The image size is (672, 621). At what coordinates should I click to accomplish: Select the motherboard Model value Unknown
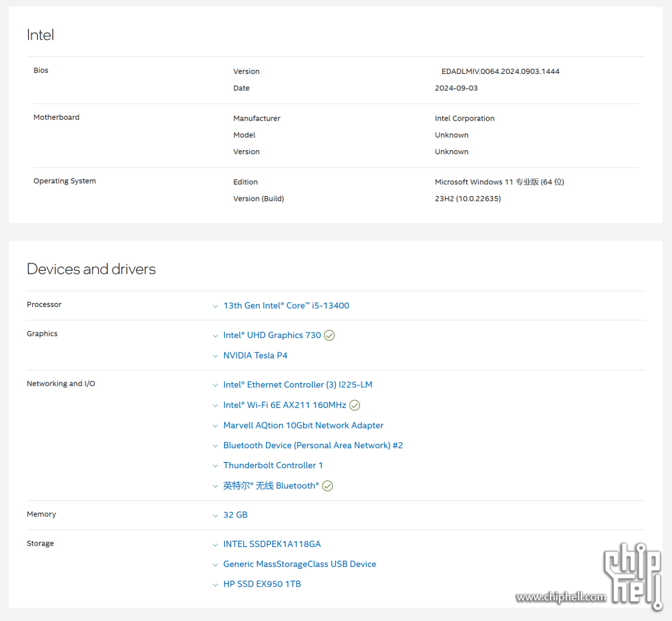point(452,135)
